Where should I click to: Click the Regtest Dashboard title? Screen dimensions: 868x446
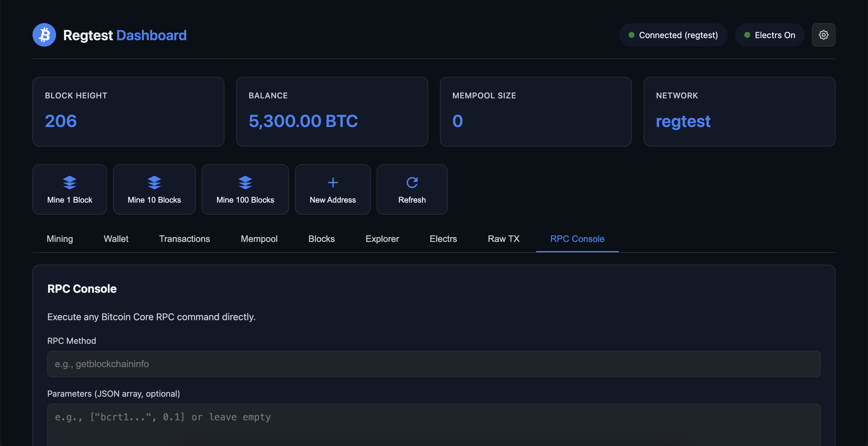tap(125, 35)
